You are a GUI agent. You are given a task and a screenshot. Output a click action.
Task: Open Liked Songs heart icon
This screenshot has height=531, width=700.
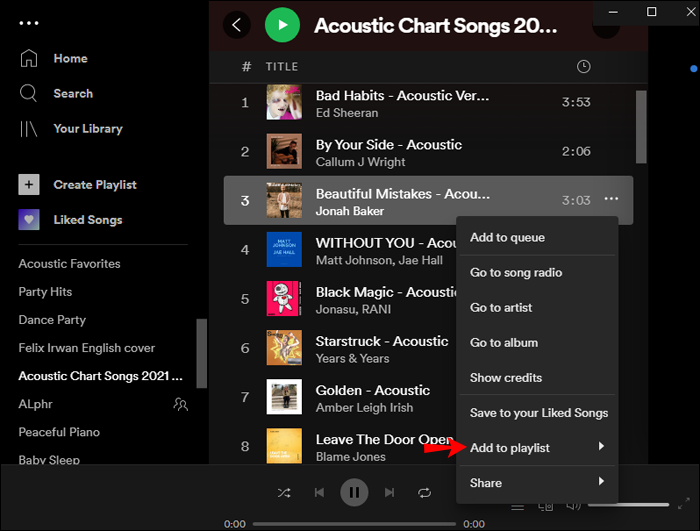pyautogui.click(x=29, y=220)
